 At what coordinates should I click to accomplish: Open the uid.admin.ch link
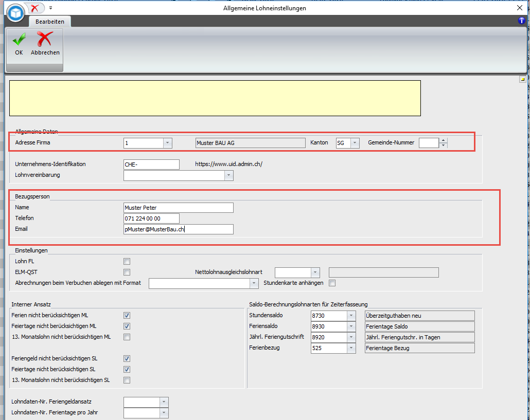228,165
